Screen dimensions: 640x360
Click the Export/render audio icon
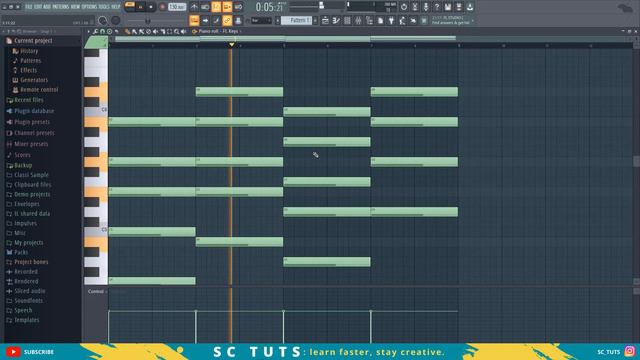459,7
